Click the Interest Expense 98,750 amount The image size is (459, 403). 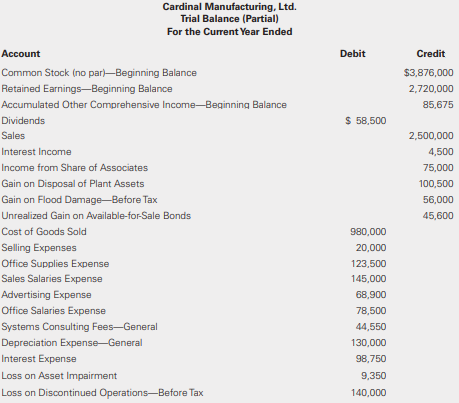coord(371,359)
